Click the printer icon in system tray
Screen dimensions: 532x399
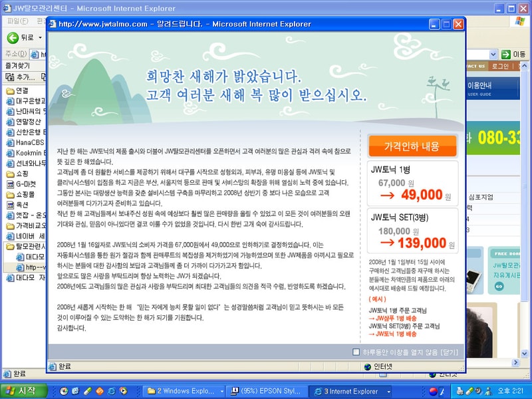pyautogui.click(x=460, y=391)
